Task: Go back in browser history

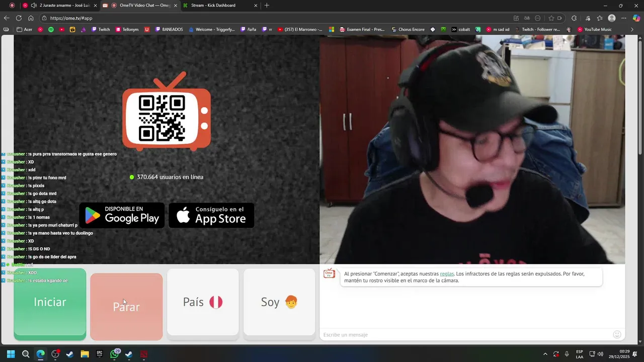Action: pyautogui.click(x=7, y=18)
